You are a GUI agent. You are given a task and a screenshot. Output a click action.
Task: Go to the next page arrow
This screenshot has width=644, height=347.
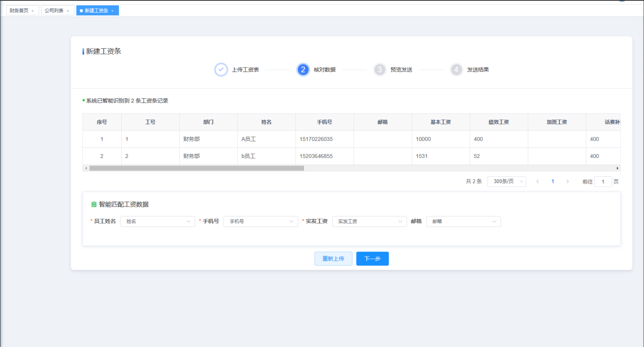click(x=567, y=181)
